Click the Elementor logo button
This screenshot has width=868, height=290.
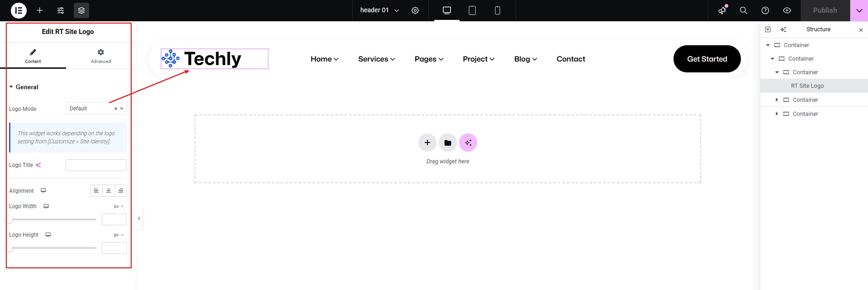coord(19,10)
